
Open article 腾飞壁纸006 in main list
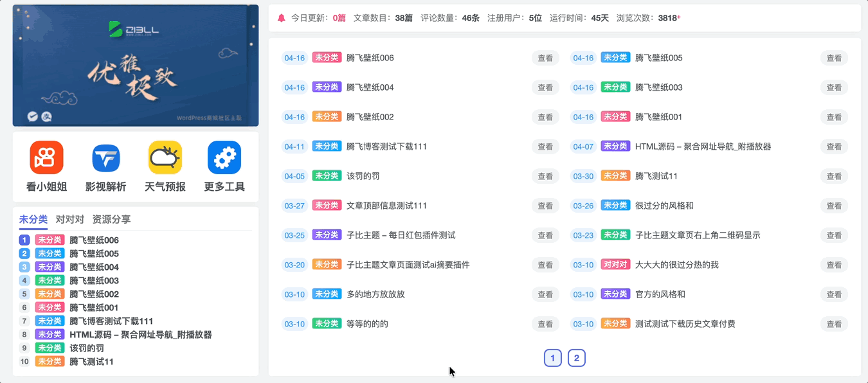[x=370, y=58]
